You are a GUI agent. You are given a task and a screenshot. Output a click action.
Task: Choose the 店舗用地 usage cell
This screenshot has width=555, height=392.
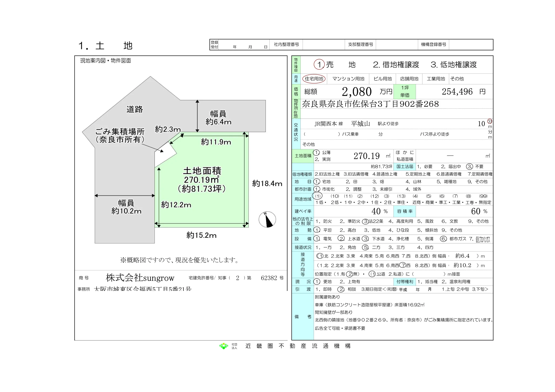[x=409, y=79]
